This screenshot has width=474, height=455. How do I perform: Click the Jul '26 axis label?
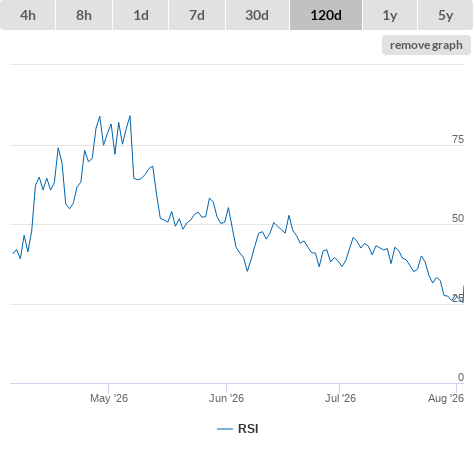pyautogui.click(x=340, y=398)
